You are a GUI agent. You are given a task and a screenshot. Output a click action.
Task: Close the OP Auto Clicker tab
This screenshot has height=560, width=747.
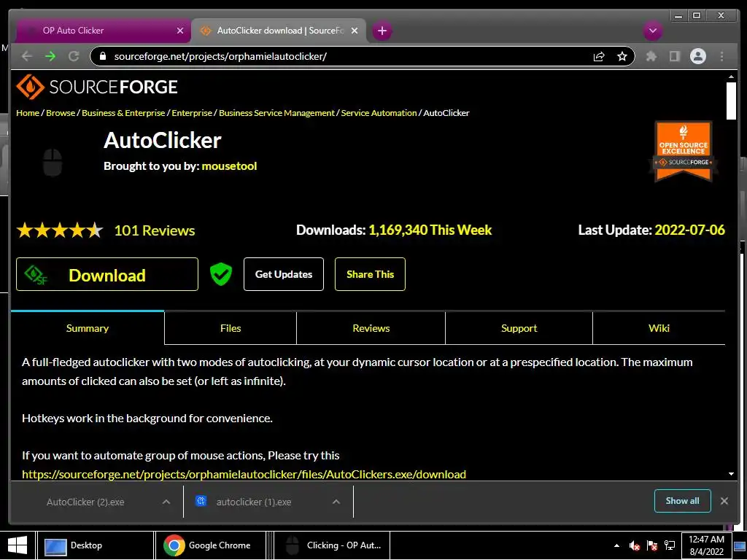coord(180,31)
